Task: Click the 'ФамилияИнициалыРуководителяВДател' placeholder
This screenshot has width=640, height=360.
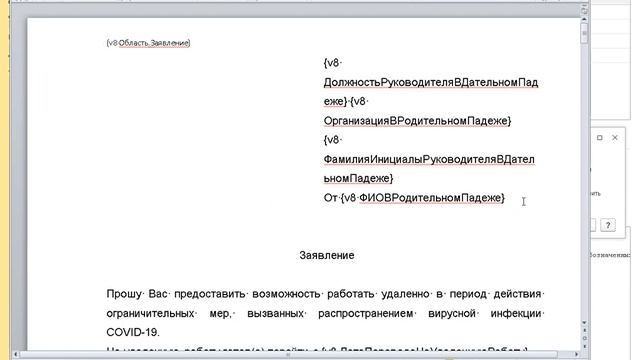Action: [x=429, y=159]
